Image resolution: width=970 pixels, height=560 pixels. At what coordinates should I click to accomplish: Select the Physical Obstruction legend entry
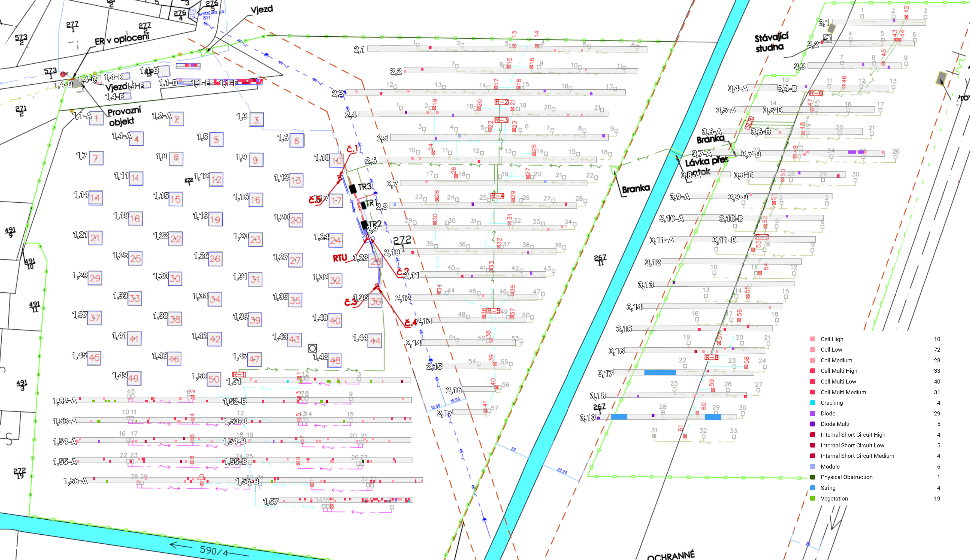[x=846, y=477]
